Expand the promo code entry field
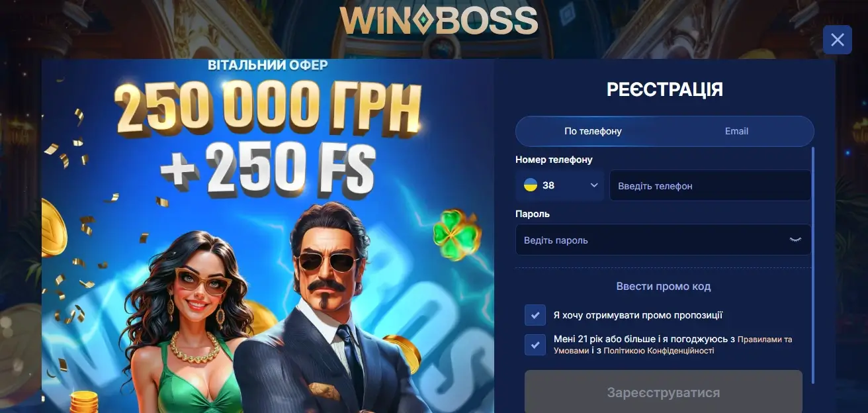868x413 pixels. [664, 286]
